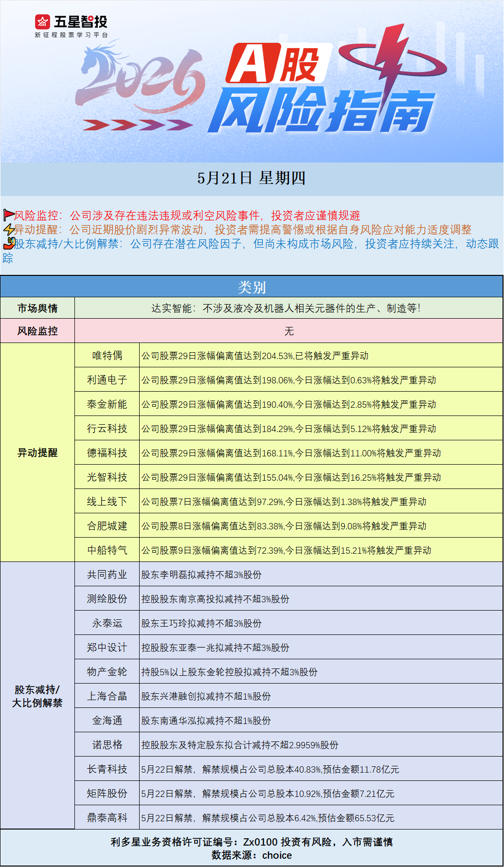Click the date header 5月21日 星期四
This screenshot has width=504, height=867.
pos(252,178)
